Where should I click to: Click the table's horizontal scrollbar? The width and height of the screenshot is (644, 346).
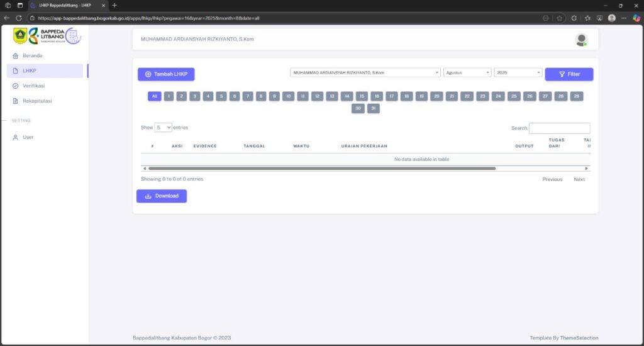pyautogui.click(x=321, y=169)
